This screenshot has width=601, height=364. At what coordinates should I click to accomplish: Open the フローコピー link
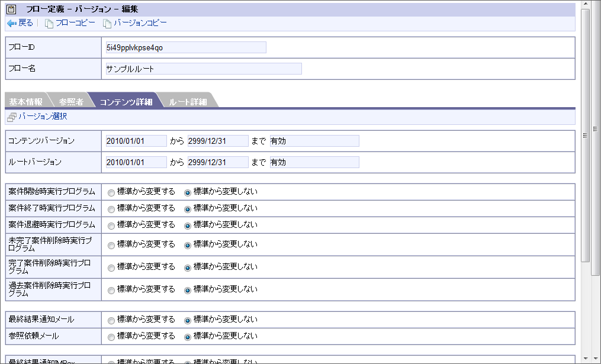click(x=75, y=23)
